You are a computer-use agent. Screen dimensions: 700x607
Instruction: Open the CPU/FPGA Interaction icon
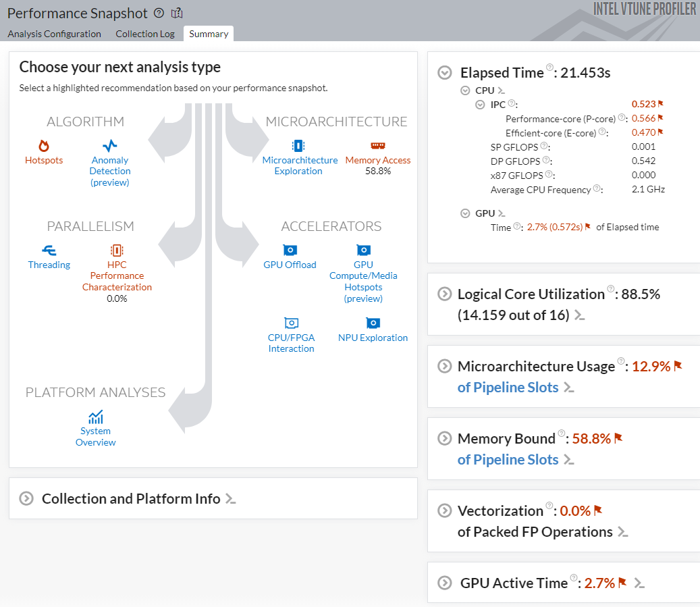click(x=292, y=323)
